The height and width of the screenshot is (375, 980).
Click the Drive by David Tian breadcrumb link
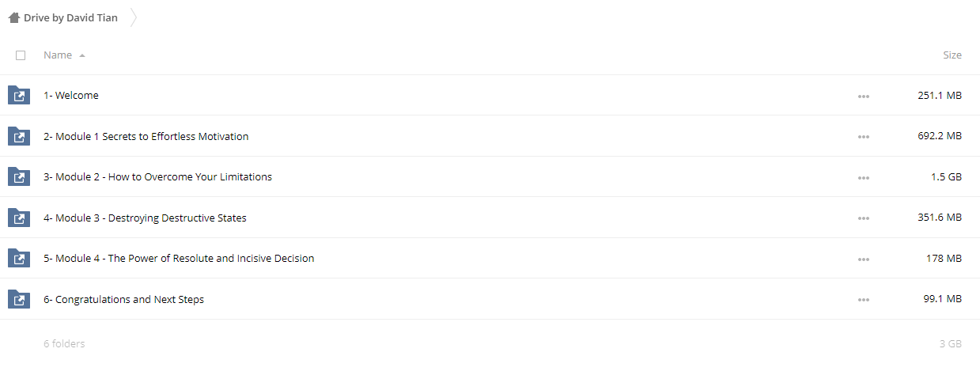click(x=70, y=17)
